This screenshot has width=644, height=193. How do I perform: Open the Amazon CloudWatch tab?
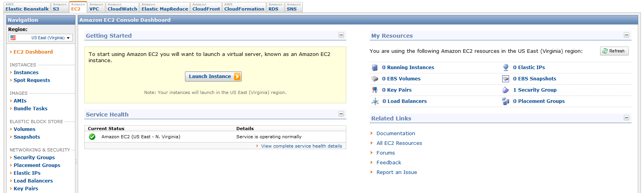tap(122, 7)
